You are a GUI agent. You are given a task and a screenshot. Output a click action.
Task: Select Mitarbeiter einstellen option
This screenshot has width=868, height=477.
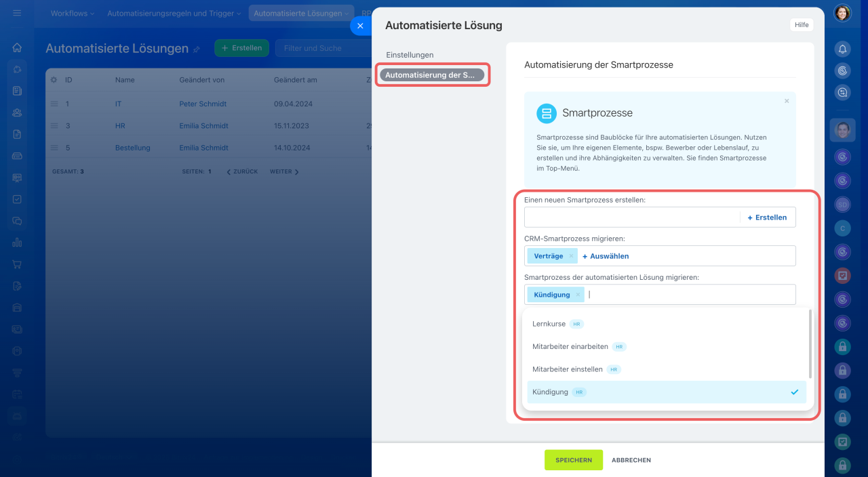tap(667, 369)
